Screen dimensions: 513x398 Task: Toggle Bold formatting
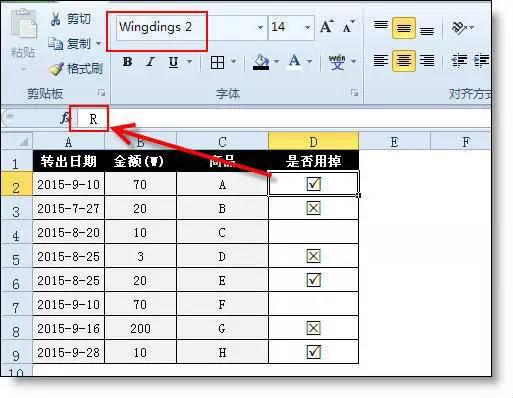click(x=127, y=62)
